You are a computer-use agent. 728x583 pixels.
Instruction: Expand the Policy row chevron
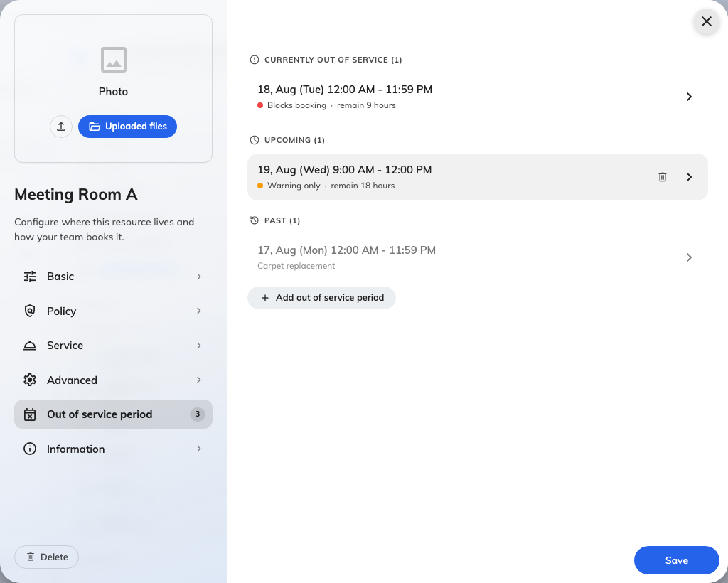199,311
